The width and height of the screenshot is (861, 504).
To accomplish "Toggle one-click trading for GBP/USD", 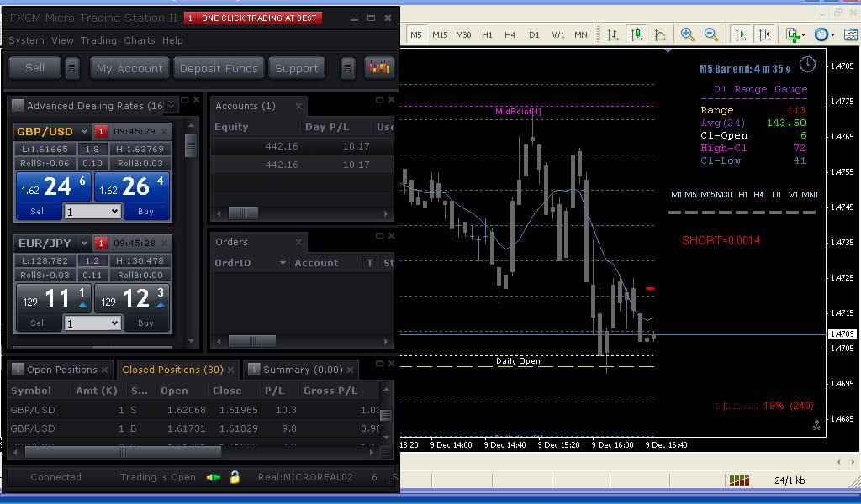I will coord(101,132).
